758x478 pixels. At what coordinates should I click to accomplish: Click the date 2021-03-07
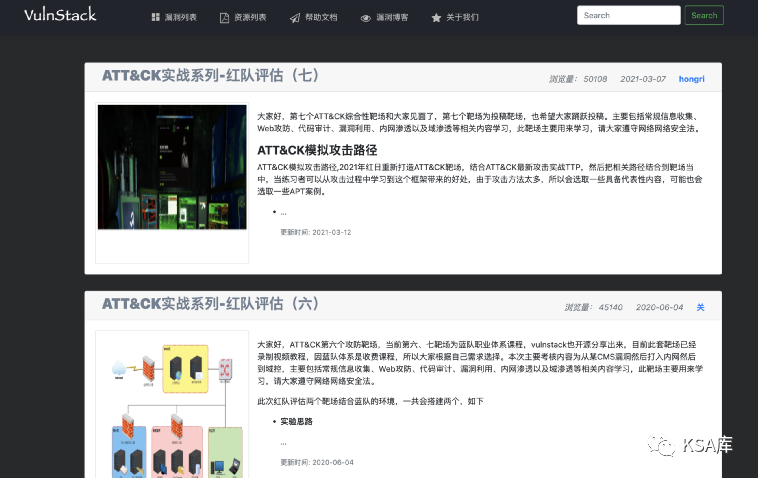pyautogui.click(x=643, y=79)
